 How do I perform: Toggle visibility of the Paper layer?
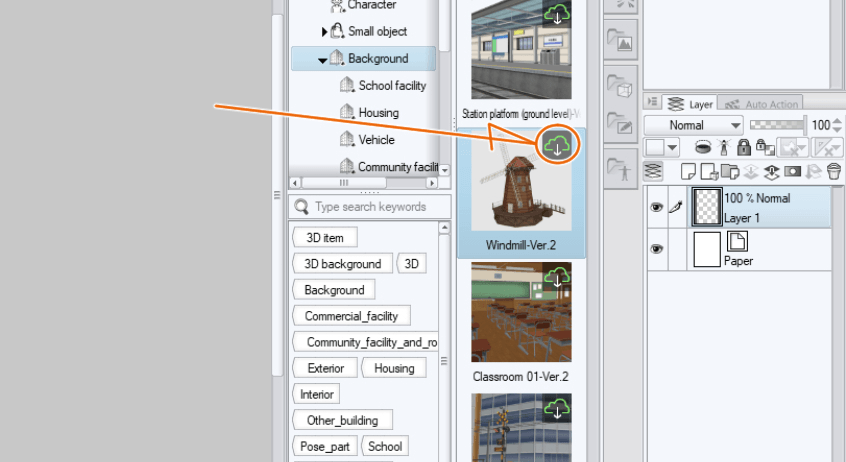pyautogui.click(x=657, y=249)
